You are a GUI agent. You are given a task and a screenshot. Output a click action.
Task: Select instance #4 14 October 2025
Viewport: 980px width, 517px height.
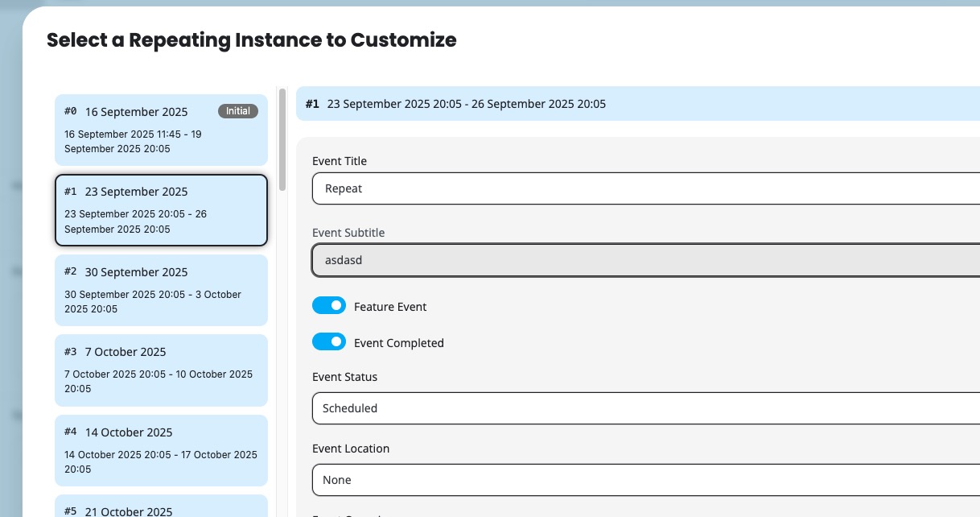161,450
